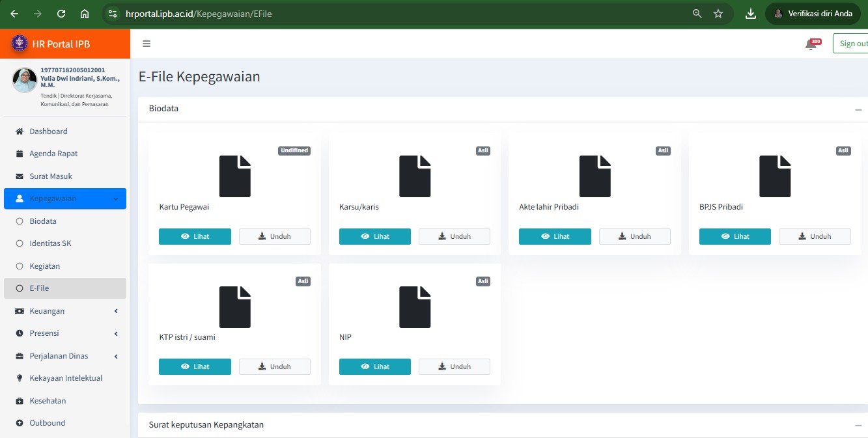Toggle the hamburger sidebar menu icon
This screenshot has width=868, height=438.
[147, 44]
